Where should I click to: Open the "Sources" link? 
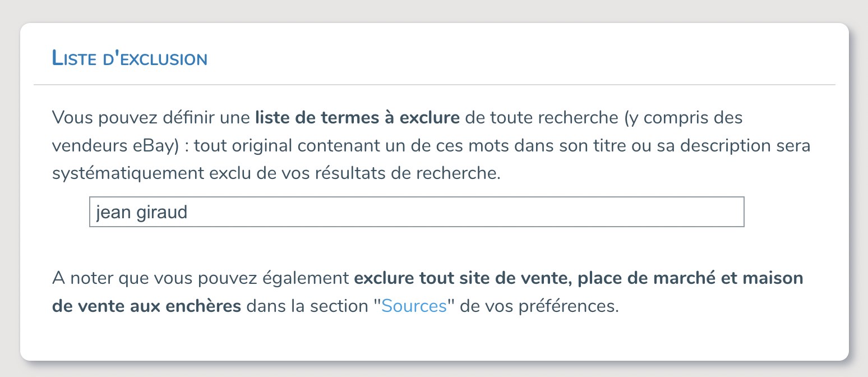(414, 307)
